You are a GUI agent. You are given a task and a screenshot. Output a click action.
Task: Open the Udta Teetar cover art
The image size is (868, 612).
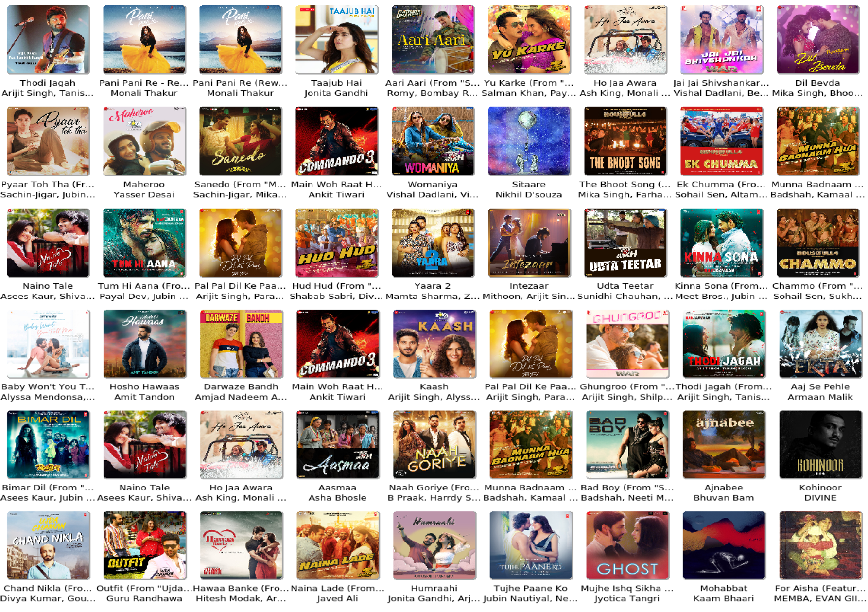point(625,243)
